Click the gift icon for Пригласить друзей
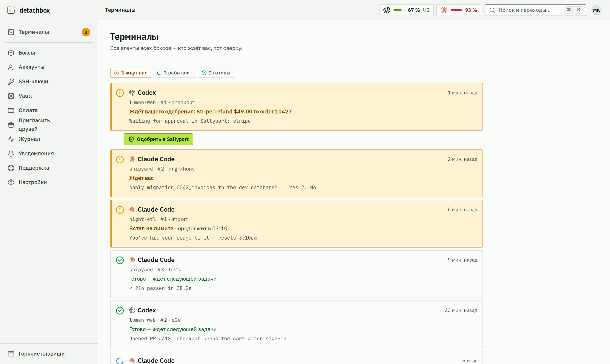The width and height of the screenshot is (610, 364). pos(11,125)
